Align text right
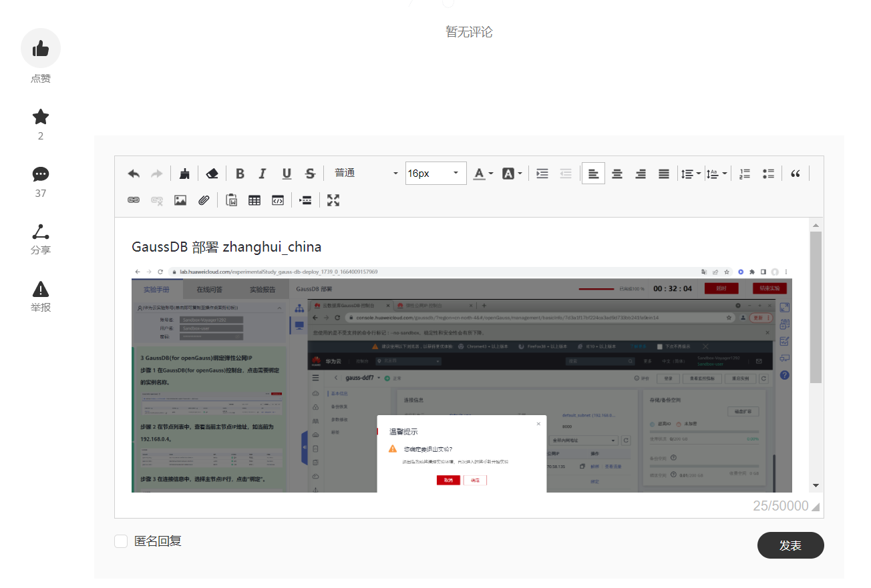871x588 pixels. (x=641, y=174)
